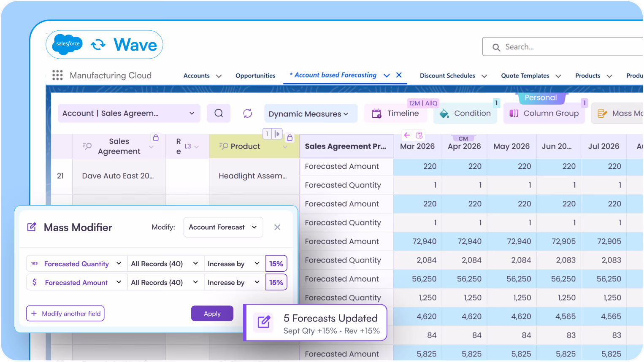Expand the Accounts tab chevron
Image resolution: width=644 pixels, height=362 pixels.
tap(219, 76)
